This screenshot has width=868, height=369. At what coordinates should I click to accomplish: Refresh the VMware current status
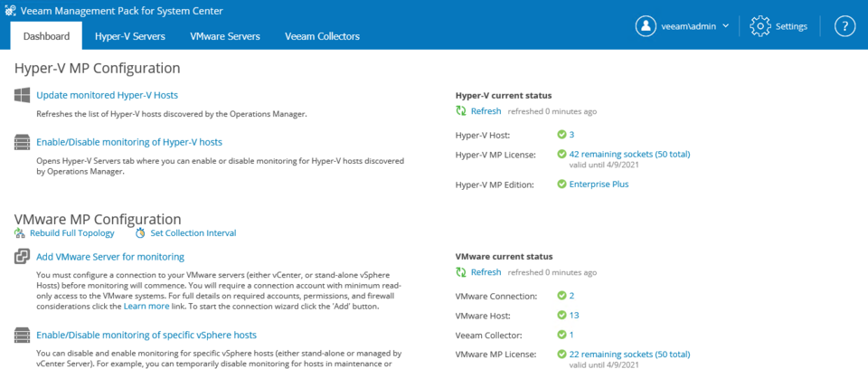[486, 272]
